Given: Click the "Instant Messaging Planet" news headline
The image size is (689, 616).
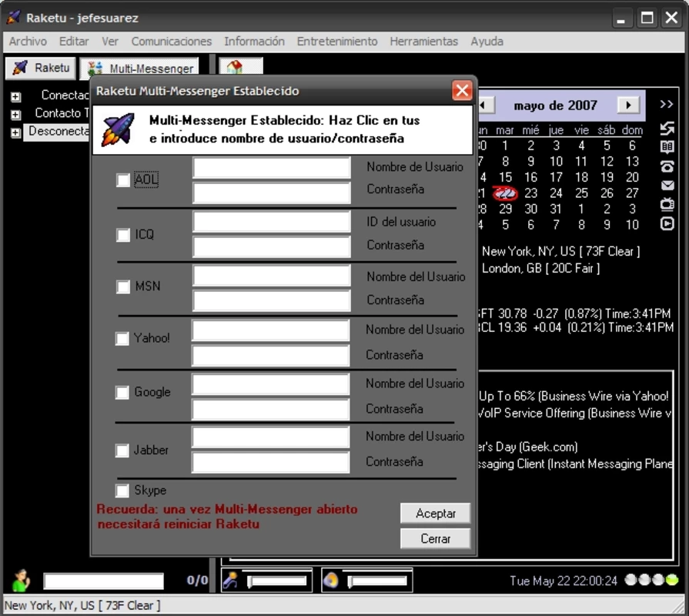Looking at the screenshot, I should coord(575,464).
